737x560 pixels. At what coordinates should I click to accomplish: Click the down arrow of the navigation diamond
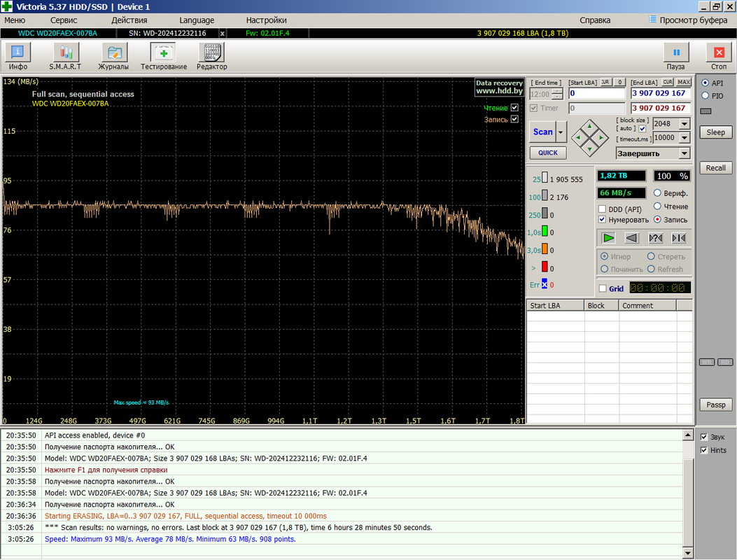pyautogui.click(x=589, y=150)
